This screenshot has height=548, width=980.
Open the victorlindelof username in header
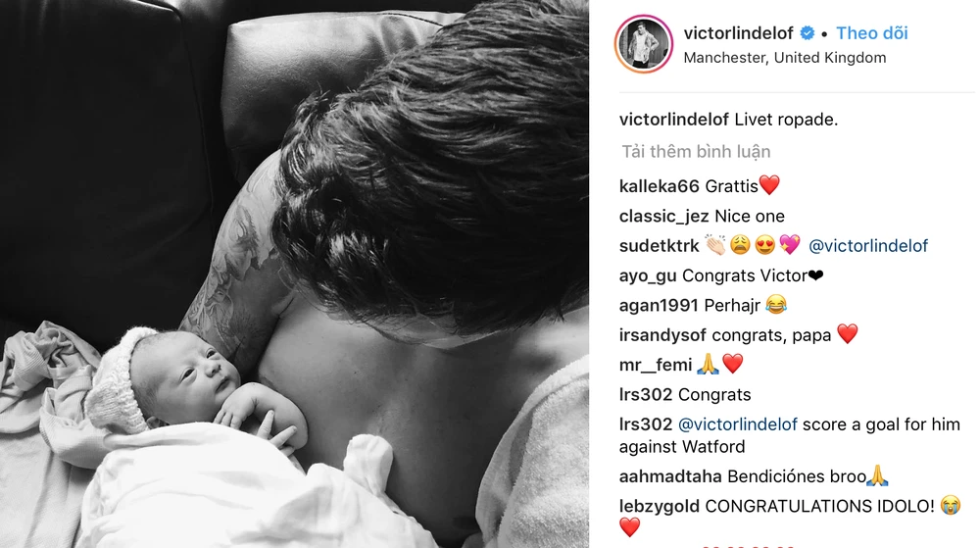(x=739, y=33)
